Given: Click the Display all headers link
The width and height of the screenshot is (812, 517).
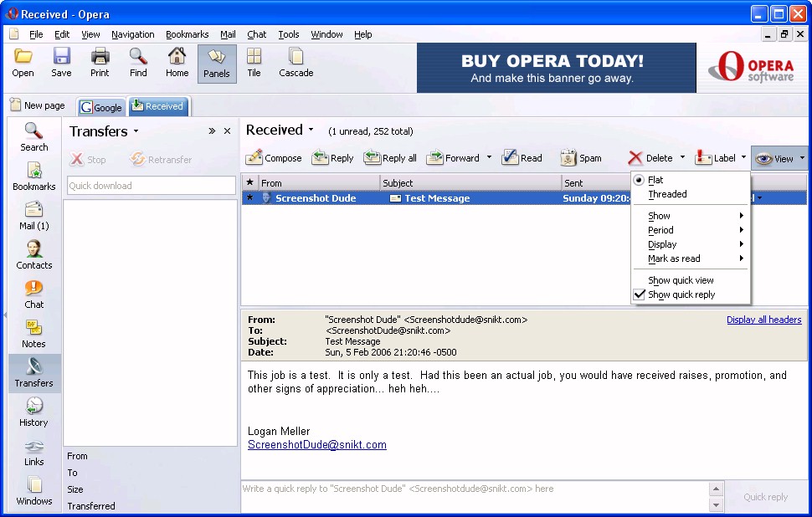Looking at the screenshot, I should (x=763, y=320).
